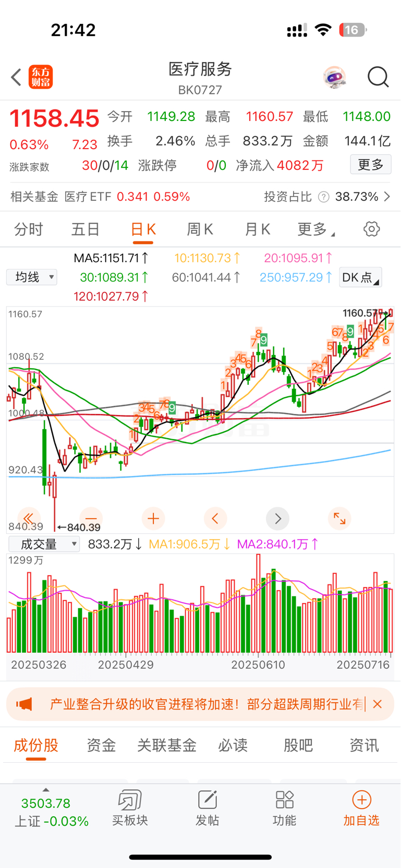This screenshot has width=401, height=868.
Task: Switch to 分时 chart tab
Action: (x=29, y=229)
